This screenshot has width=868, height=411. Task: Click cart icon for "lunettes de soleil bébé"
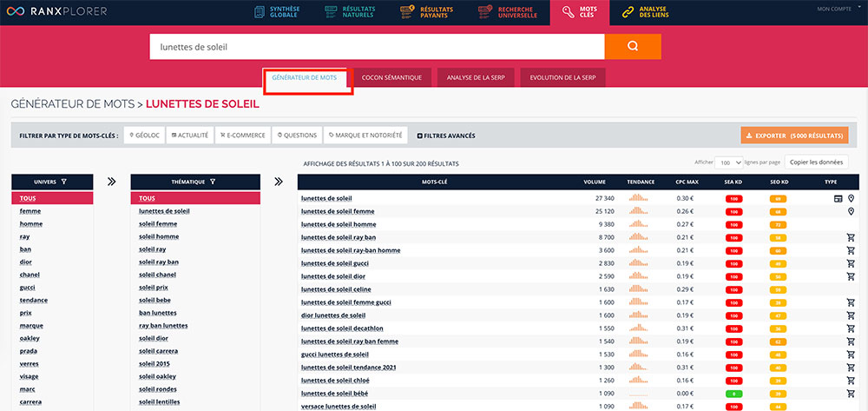(851, 394)
